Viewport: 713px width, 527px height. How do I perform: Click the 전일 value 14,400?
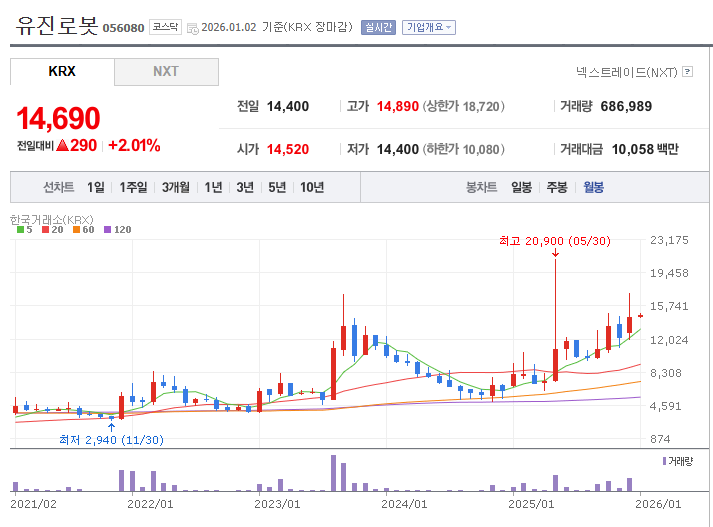pyautogui.click(x=287, y=106)
